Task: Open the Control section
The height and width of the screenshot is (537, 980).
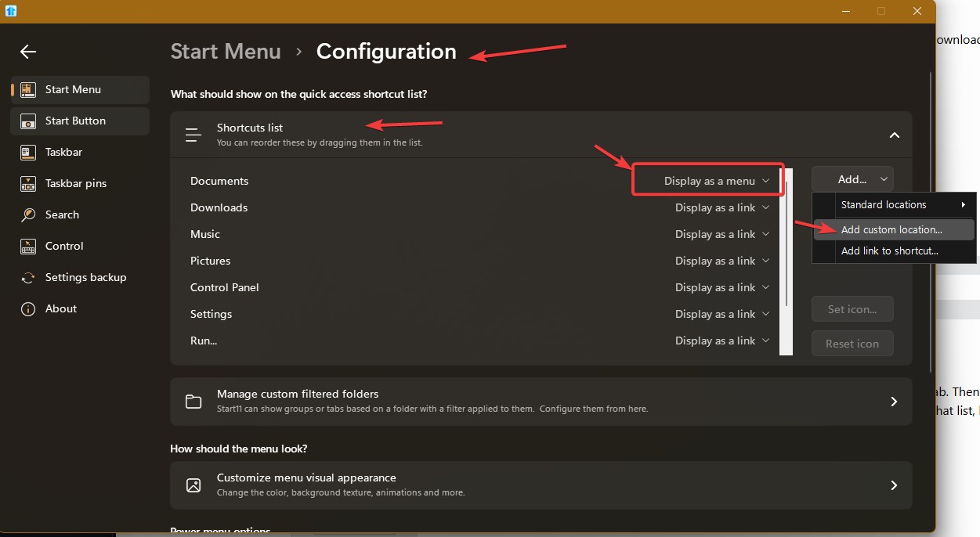Action: (80, 247)
